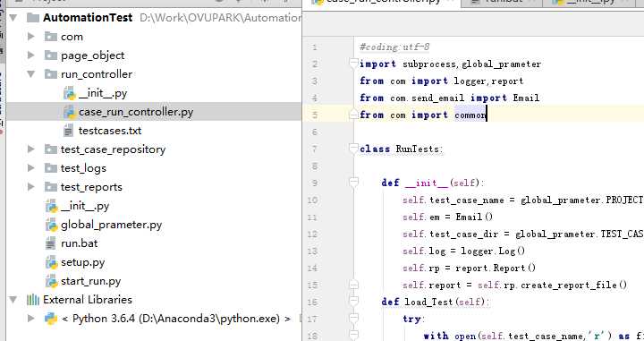Fold class RunTests at line 7
The height and width of the screenshot is (341, 644).
tap(353, 148)
